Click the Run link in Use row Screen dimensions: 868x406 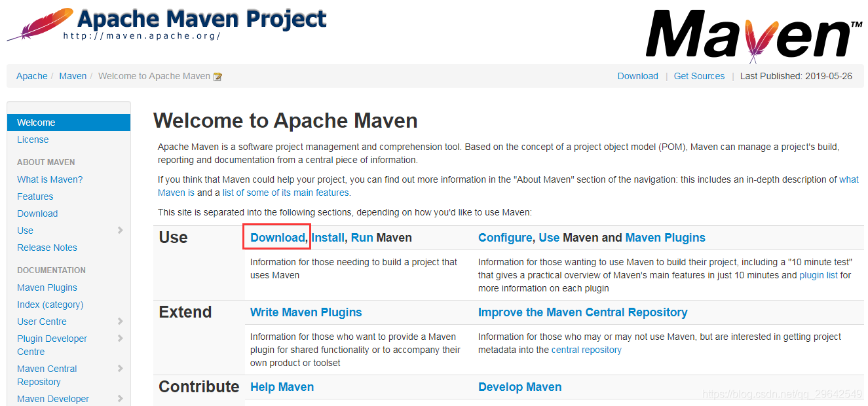362,238
